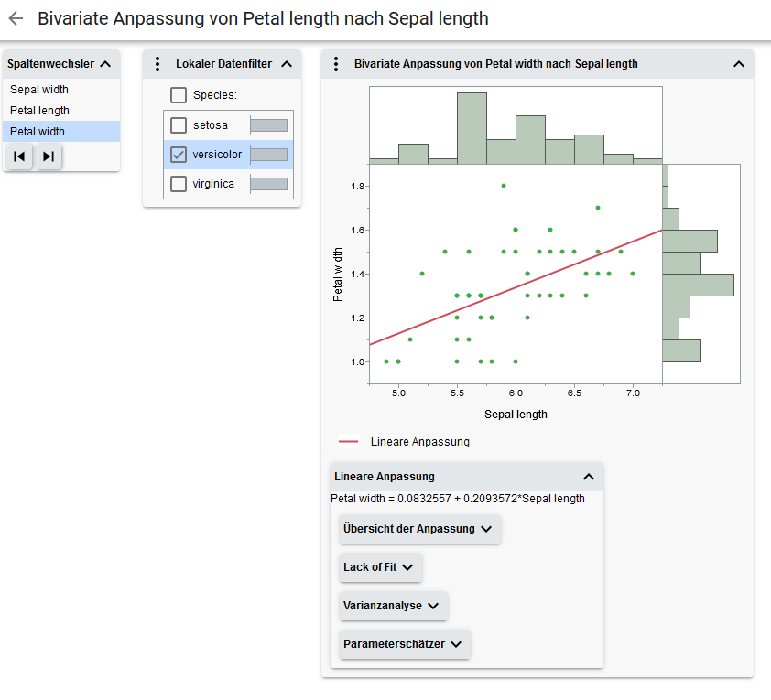Go to next column in Spaltenwechsler
Viewport: 771px width, 700px height.
click(49, 156)
